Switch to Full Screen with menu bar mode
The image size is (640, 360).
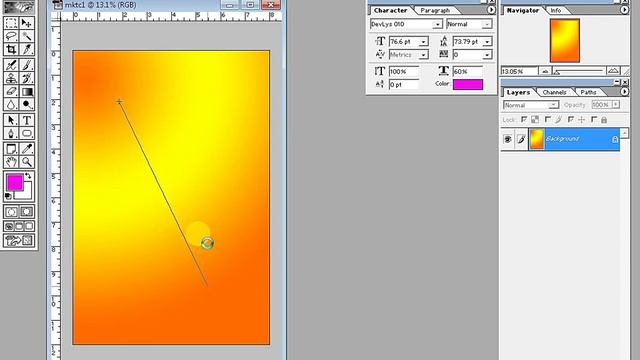tap(19, 226)
